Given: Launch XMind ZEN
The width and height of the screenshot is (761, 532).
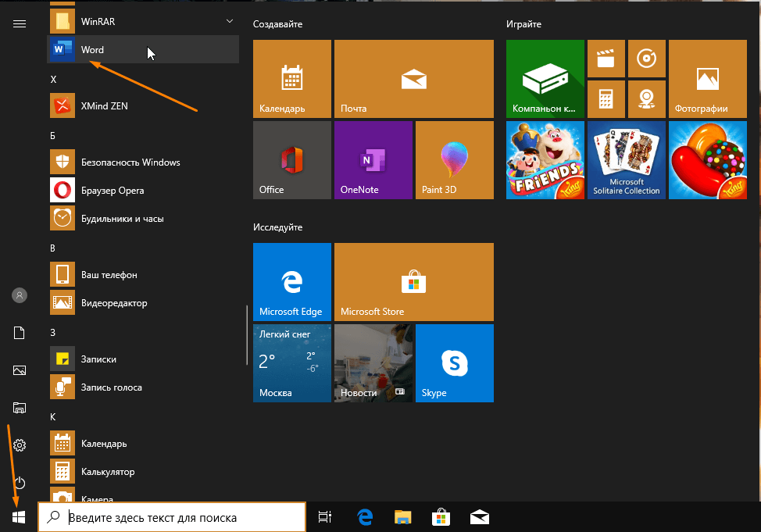Looking at the screenshot, I should point(143,105).
